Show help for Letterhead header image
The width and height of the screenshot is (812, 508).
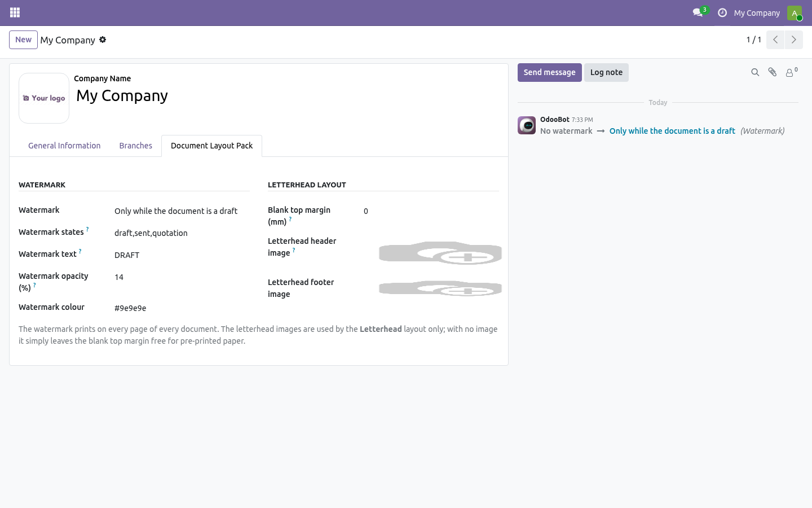pyautogui.click(x=294, y=250)
